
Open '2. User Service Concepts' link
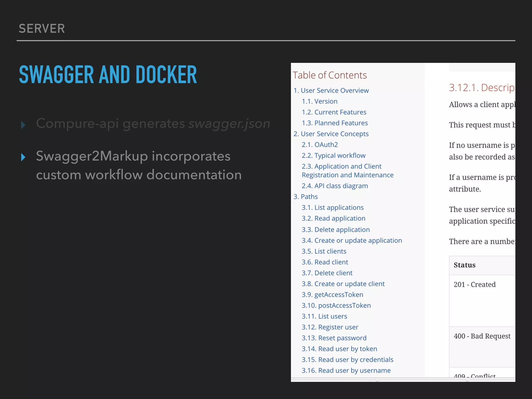point(331,134)
